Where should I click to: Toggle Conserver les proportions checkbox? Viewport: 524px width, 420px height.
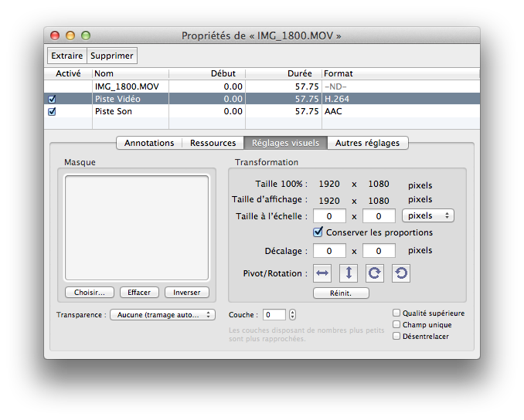pyautogui.click(x=318, y=232)
